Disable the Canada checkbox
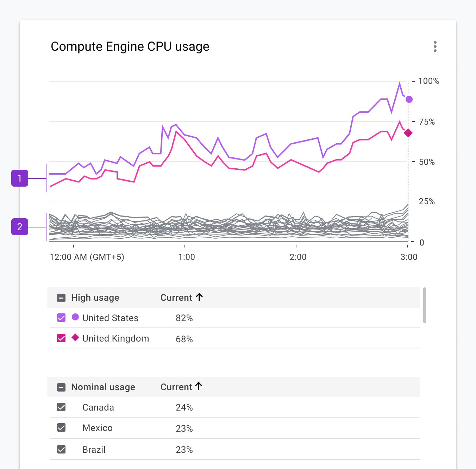 coord(61,407)
